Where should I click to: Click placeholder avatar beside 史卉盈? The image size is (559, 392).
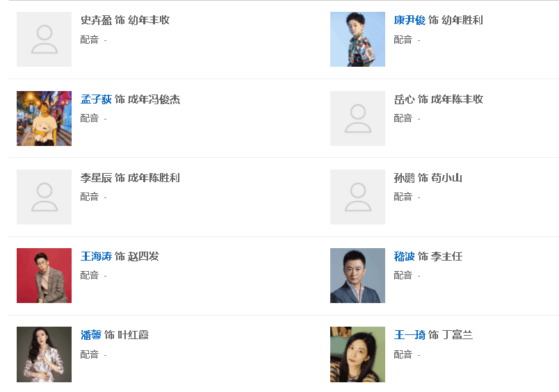[x=44, y=40]
